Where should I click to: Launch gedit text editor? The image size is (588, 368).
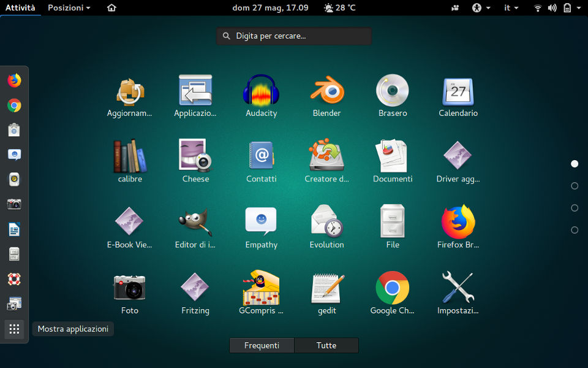click(x=326, y=294)
